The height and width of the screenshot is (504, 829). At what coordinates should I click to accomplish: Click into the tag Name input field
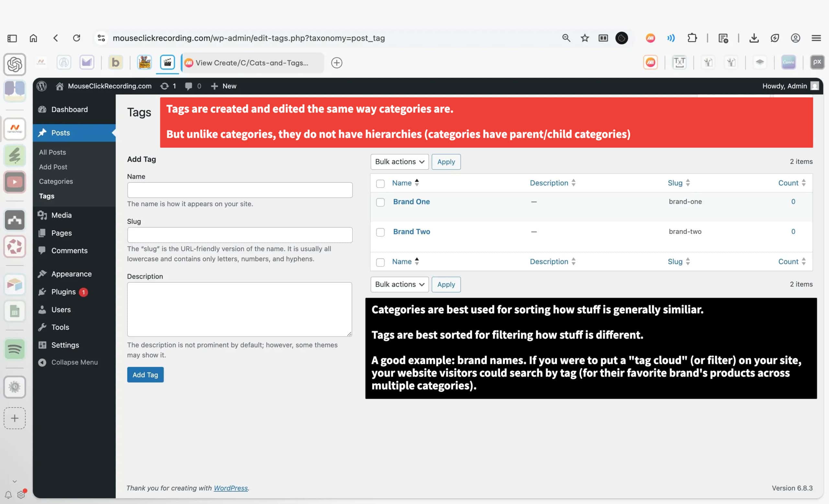click(240, 190)
